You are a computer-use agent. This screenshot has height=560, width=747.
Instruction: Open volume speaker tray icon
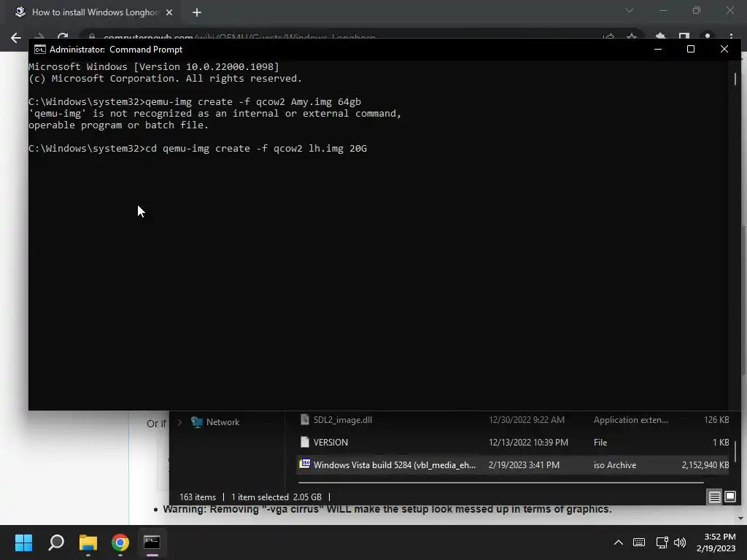coord(680,542)
